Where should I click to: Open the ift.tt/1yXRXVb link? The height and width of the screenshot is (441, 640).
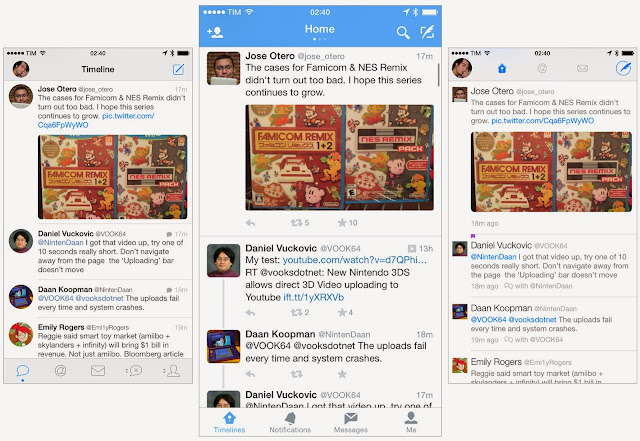pyautogui.click(x=313, y=297)
